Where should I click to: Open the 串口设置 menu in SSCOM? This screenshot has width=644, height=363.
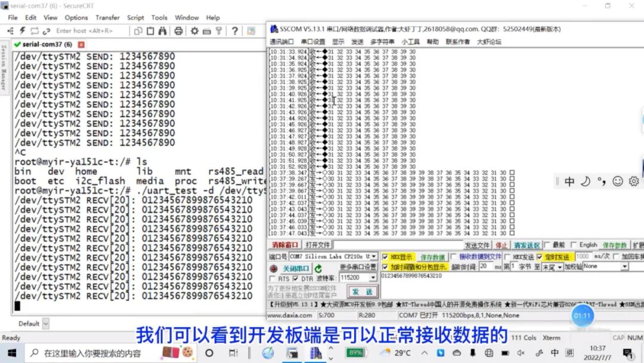point(313,42)
